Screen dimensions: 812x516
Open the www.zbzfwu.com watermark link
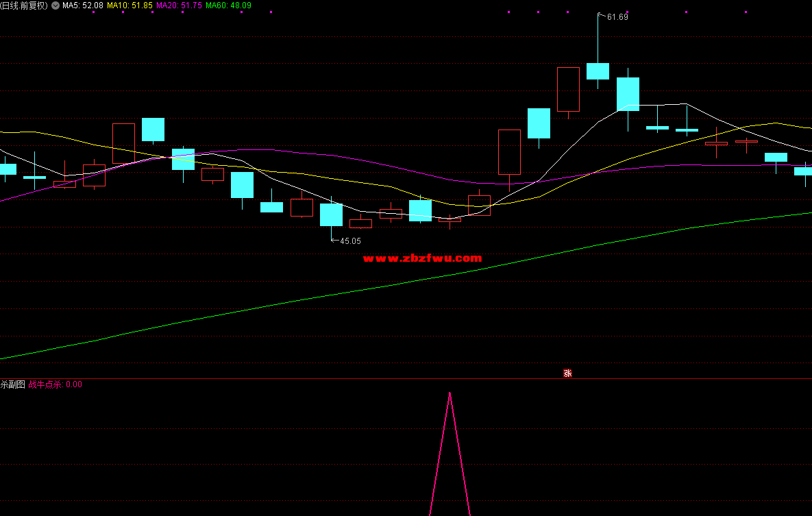422,258
